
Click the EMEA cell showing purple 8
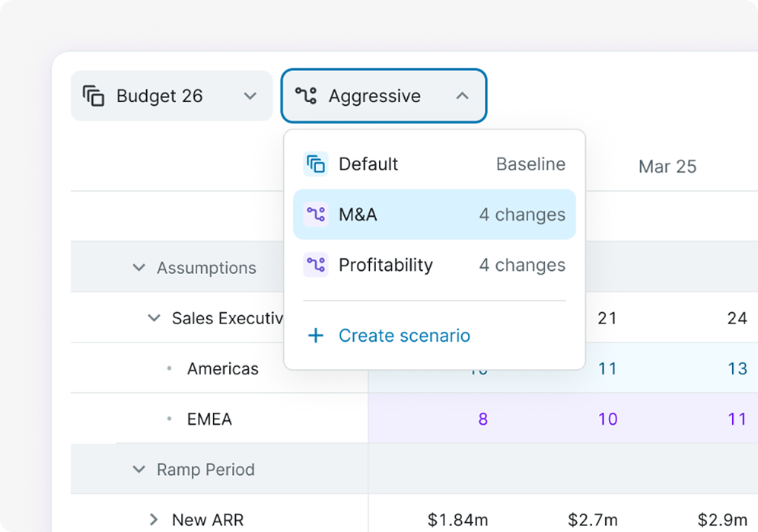click(x=483, y=419)
